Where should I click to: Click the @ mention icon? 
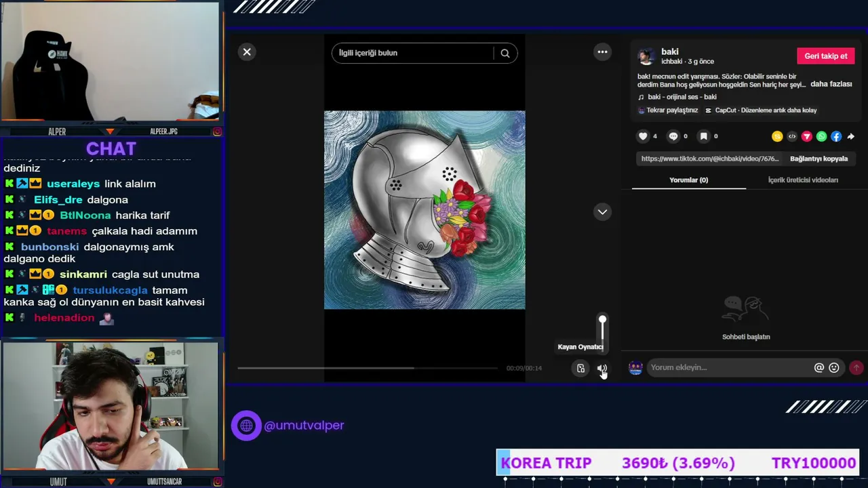[x=819, y=367]
